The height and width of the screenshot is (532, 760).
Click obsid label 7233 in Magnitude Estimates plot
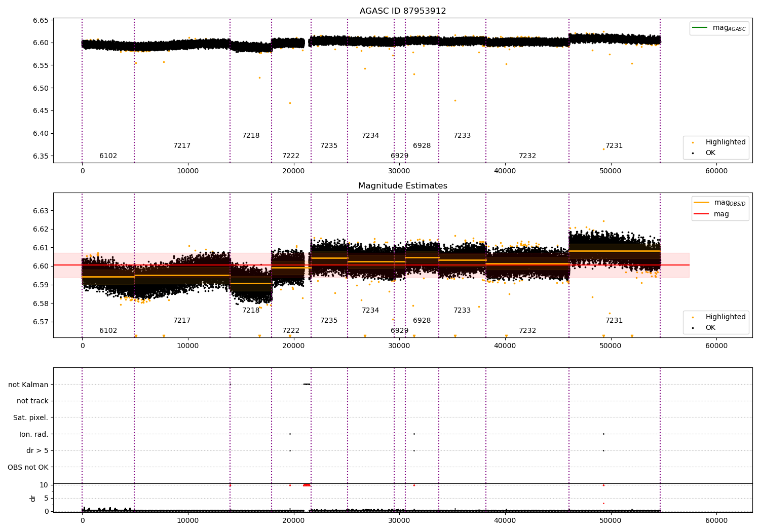(462, 311)
